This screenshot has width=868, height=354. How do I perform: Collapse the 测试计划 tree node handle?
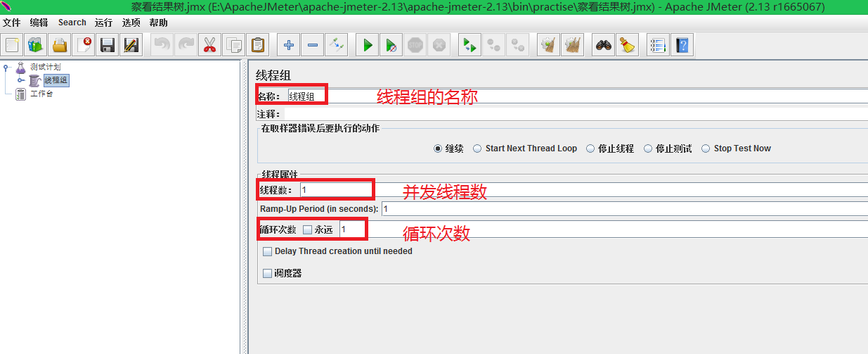[x=6, y=68]
